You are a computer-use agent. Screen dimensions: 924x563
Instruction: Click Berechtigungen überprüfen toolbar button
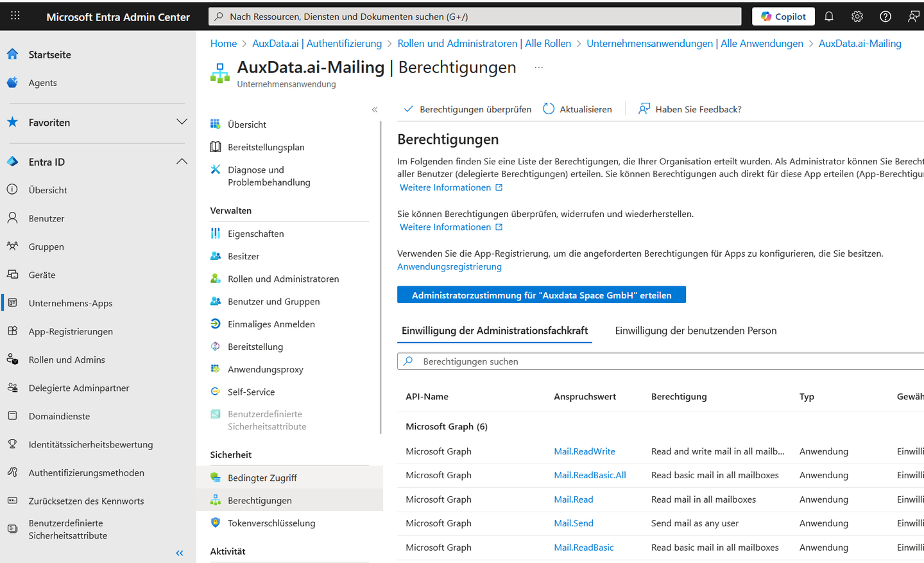click(x=468, y=109)
